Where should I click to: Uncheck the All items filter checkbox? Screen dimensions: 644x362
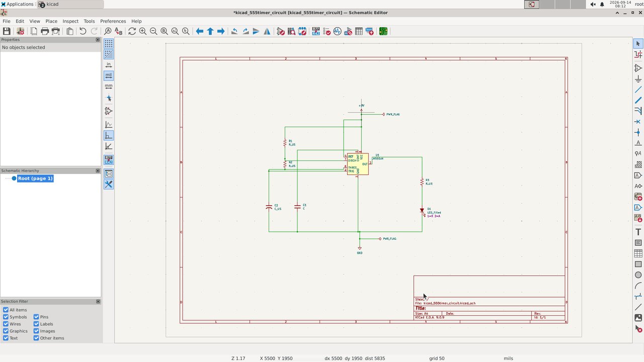click(6, 310)
